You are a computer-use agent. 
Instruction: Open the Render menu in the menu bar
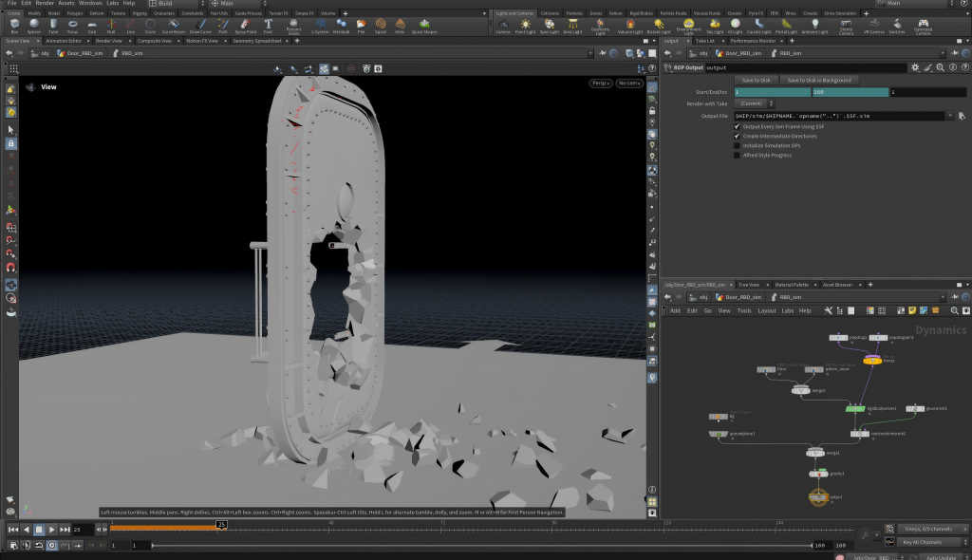45,3
